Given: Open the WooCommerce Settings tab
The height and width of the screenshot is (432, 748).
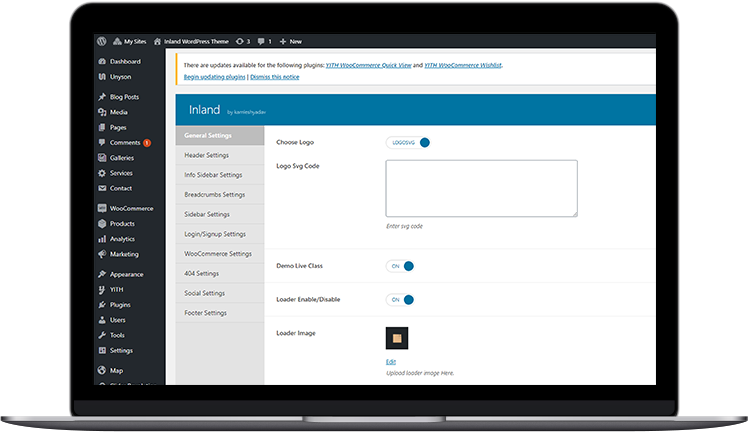Looking at the screenshot, I should tap(220, 254).
